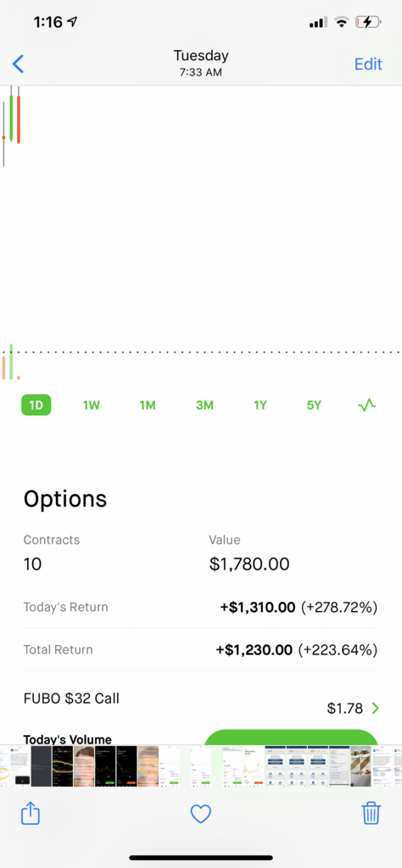Toggle the advanced chart line icon
This screenshot has width=402, height=868.
[x=367, y=405]
